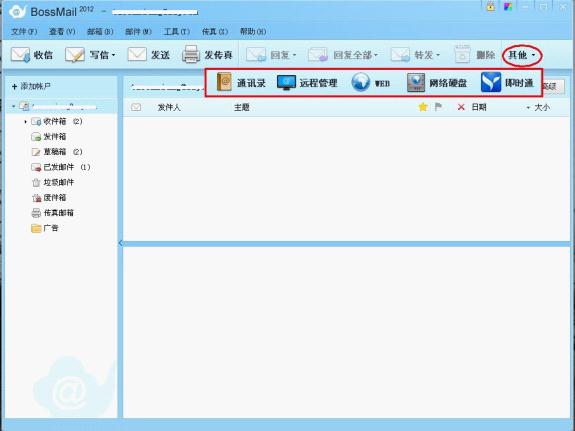
Task: Open the 写信 compose dropdown arrow
Action: (x=113, y=55)
